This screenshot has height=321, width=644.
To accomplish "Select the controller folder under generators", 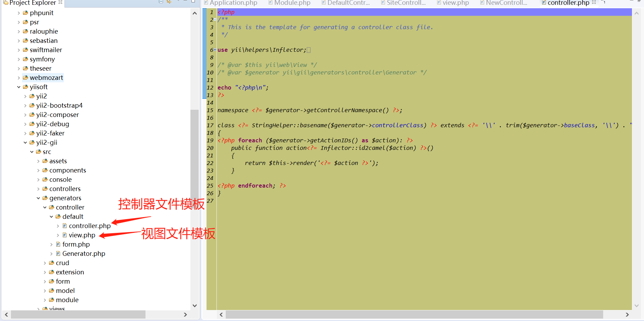I will (x=70, y=207).
